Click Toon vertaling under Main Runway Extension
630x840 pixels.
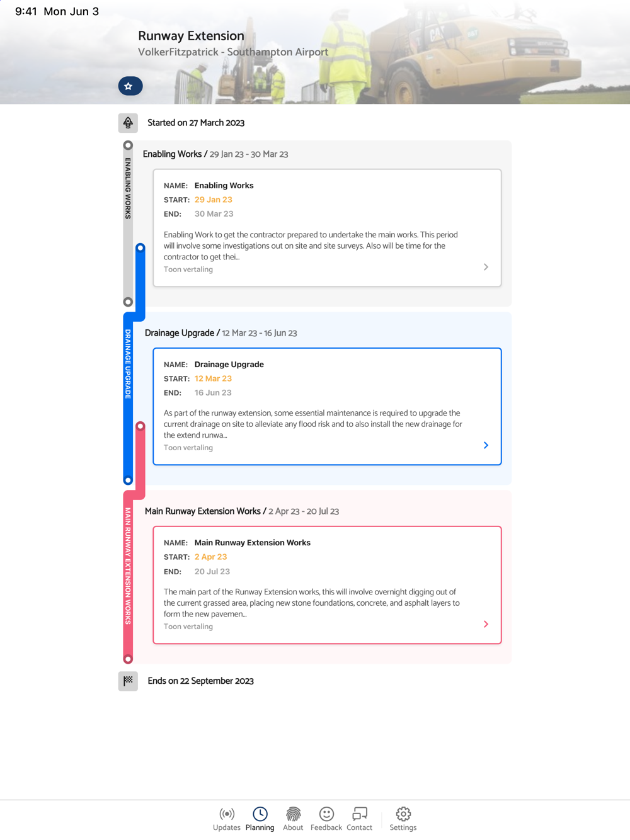coord(188,627)
